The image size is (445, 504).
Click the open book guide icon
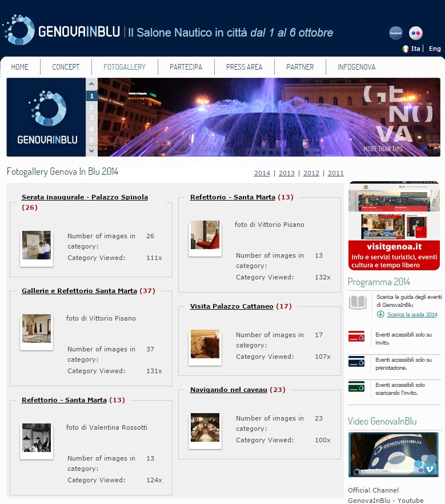coord(358,302)
